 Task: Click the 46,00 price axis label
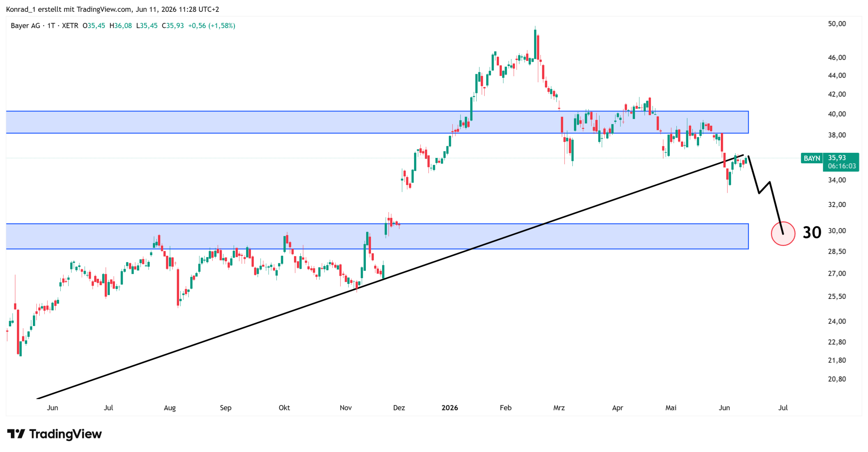click(x=837, y=58)
